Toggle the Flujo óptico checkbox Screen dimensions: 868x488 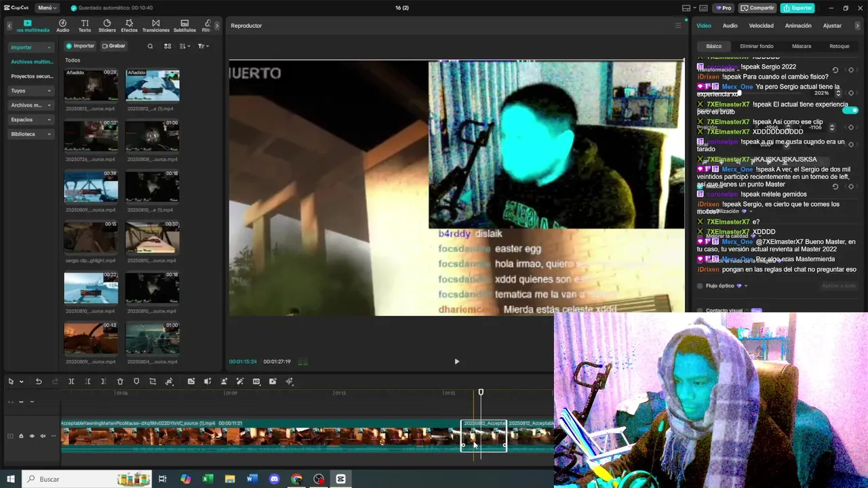pyautogui.click(x=700, y=286)
